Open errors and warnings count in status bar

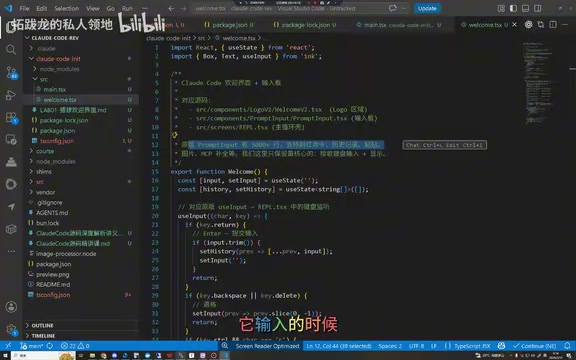click(75, 346)
